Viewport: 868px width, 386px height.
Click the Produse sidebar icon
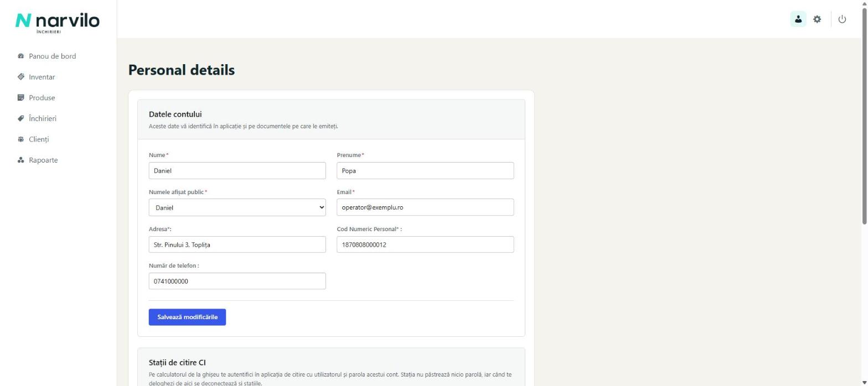(x=21, y=97)
